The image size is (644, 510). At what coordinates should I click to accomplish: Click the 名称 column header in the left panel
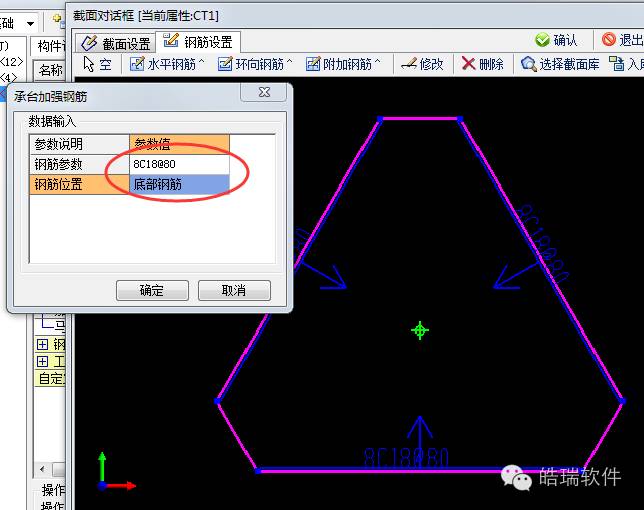[x=51, y=70]
